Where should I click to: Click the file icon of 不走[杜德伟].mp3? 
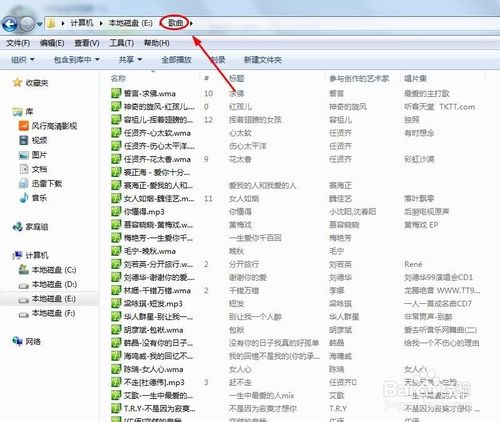click(x=116, y=382)
